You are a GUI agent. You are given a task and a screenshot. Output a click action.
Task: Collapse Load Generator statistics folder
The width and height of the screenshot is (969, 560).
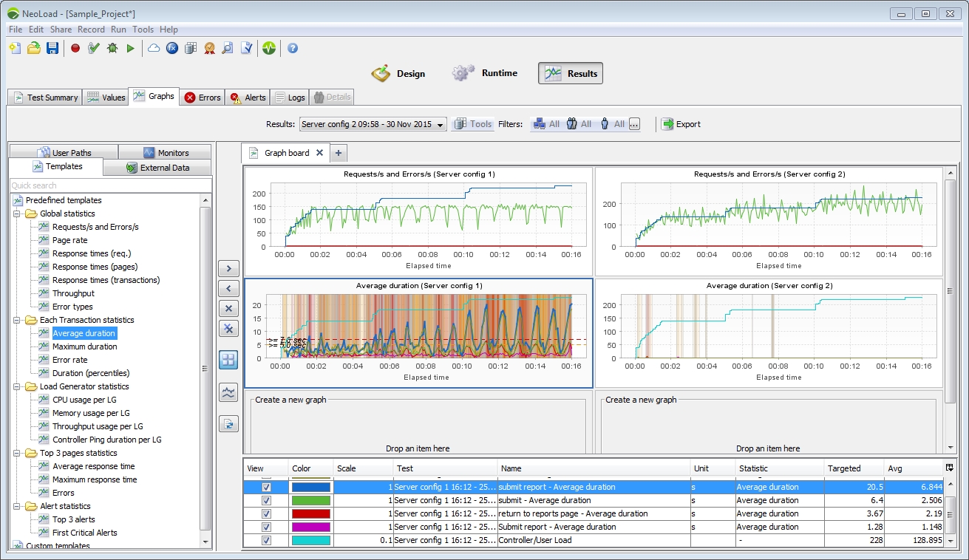(17, 386)
